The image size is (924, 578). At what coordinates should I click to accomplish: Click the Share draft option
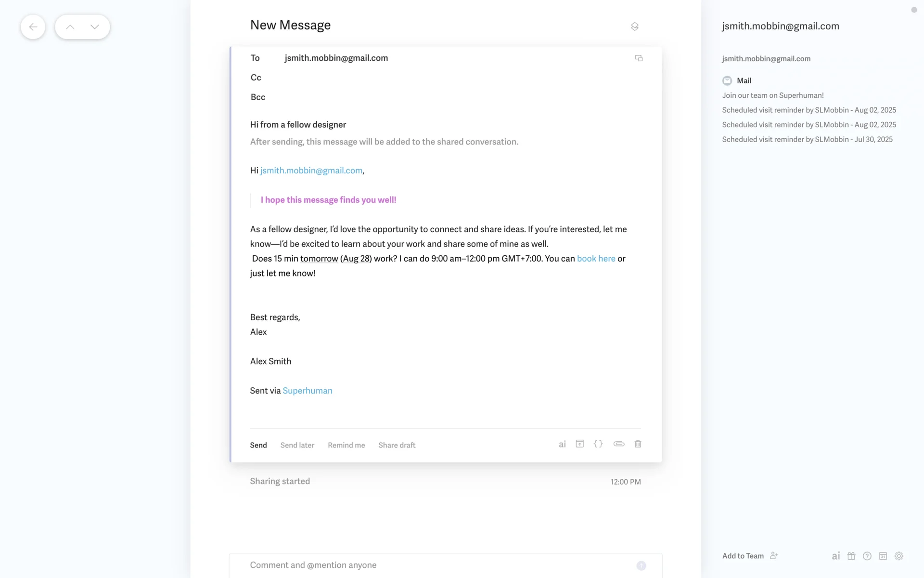tap(397, 445)
